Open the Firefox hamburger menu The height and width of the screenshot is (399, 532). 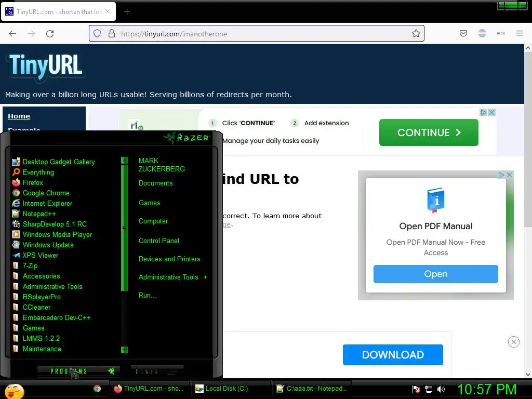520,33
